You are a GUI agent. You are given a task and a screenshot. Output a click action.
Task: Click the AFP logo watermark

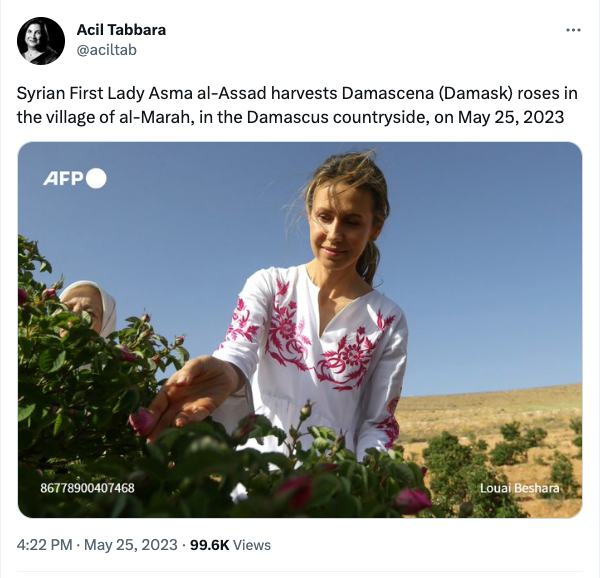(75, 179)
